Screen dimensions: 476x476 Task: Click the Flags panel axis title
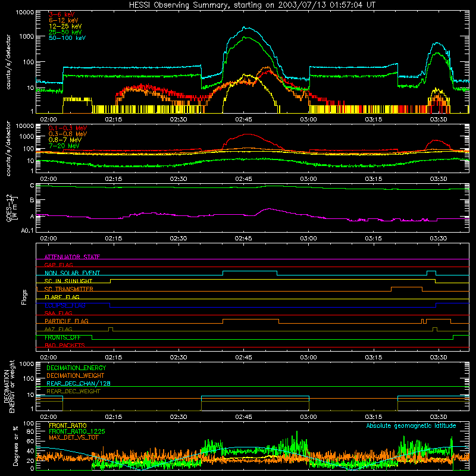(24, 297)
